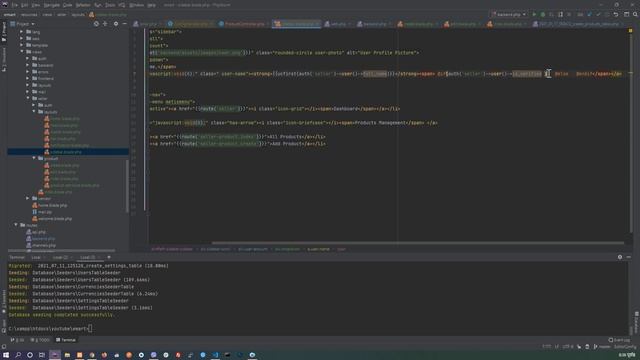
Task: Click the editor horizontal scrollbar
Action: [x=417, y=243]
